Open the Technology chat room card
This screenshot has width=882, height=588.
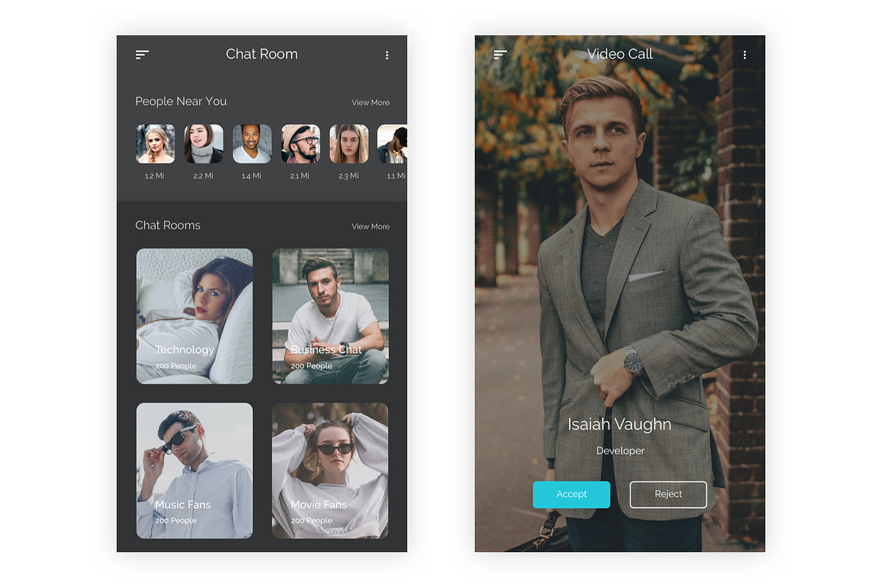(195, 316)
